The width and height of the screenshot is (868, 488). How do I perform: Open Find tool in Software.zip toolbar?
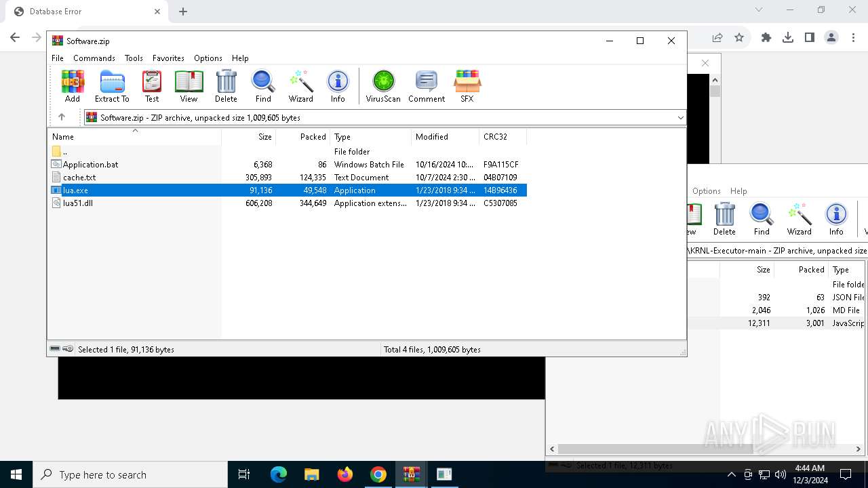click(263, 86)
